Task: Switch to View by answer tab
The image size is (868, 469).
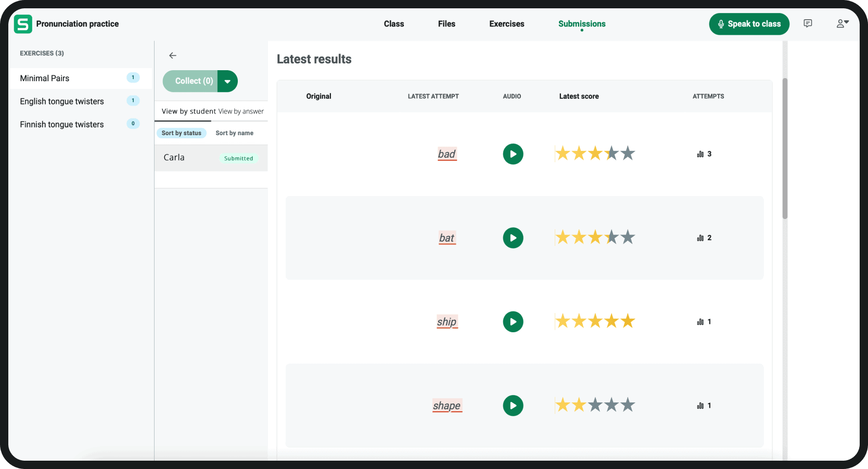Action: coord(241,111)
